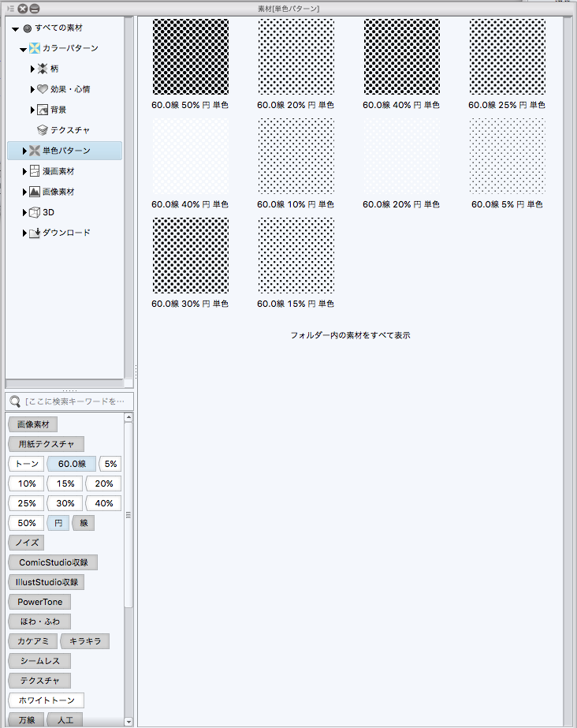Select the 60.0線 30% 円 単色 thumbnail

tap(191, 256)
